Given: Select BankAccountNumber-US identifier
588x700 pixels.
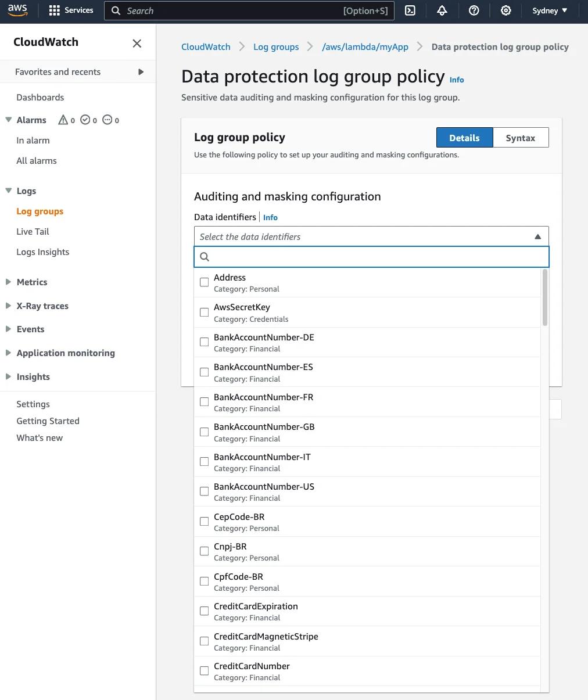Looking at the screenshot, I should pyautogui.click(x=204, y=491).
